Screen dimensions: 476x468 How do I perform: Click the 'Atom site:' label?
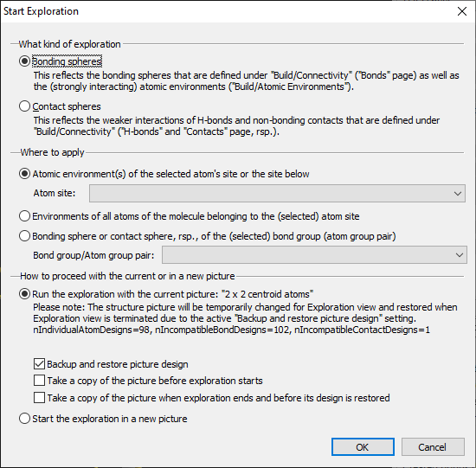pyautogui.click(x=55, y=193)
